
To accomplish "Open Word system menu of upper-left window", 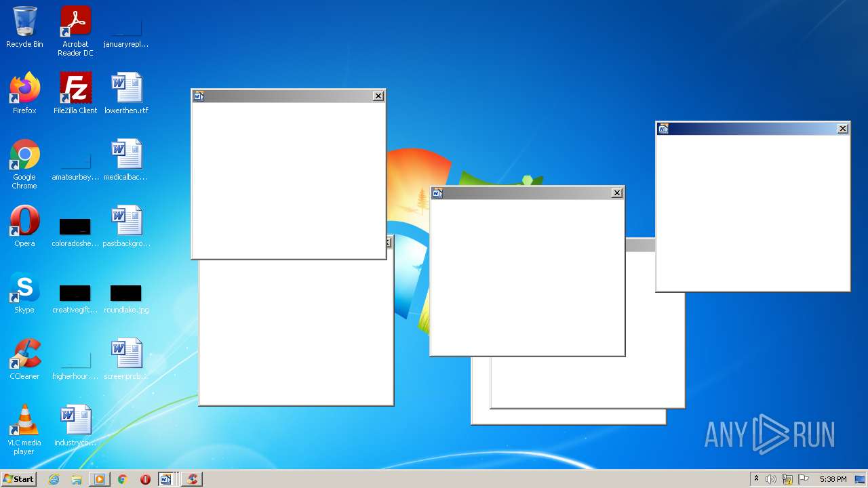I will [199, 96].
